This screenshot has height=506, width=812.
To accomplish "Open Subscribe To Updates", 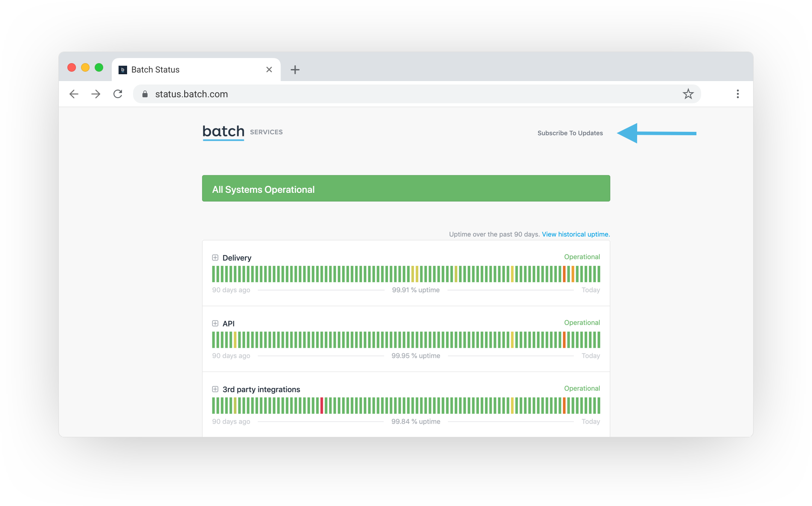I will coord(570,133).
